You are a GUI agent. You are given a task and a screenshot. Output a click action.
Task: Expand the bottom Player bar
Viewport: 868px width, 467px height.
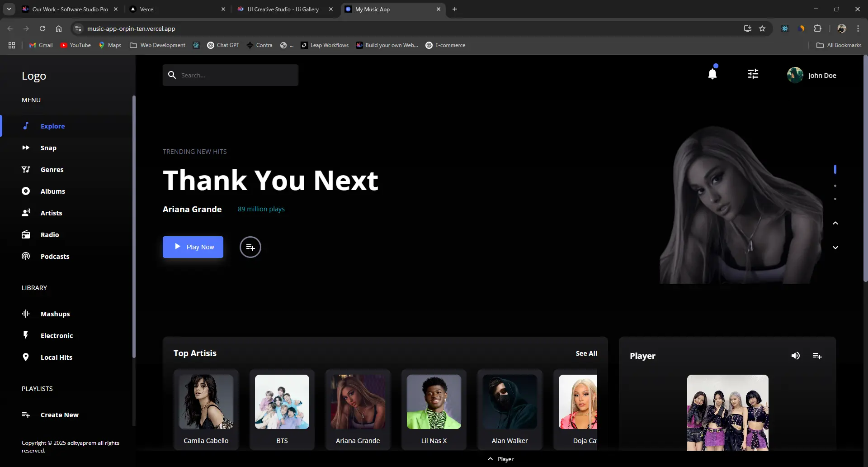click(501, 459)
